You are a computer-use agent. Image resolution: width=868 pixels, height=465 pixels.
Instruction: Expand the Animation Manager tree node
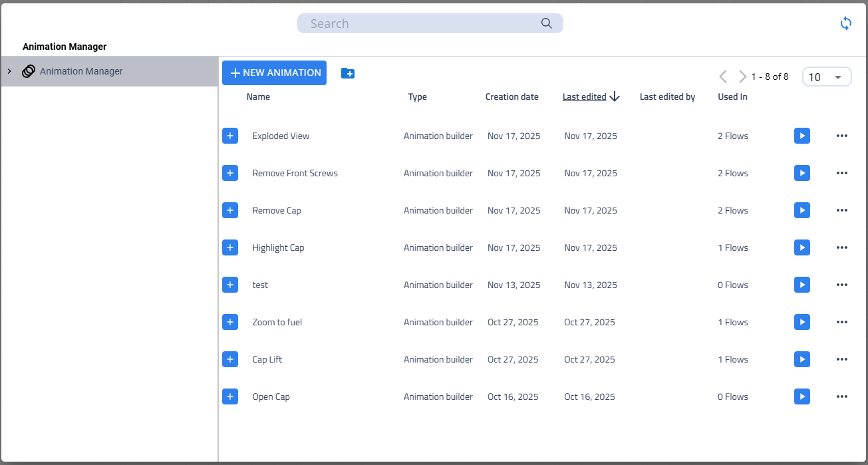(x=9, y=71)
